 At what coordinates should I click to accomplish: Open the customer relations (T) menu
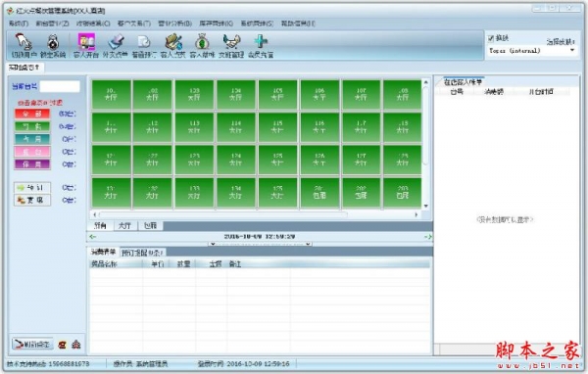coord(134,23)
